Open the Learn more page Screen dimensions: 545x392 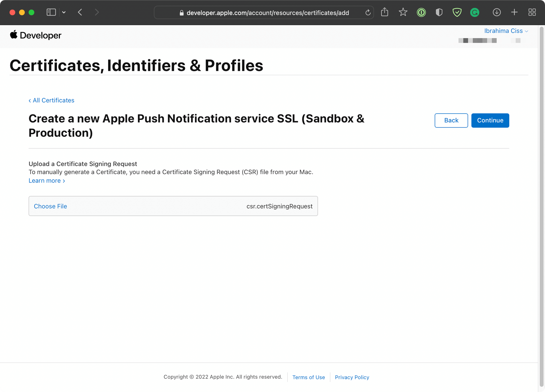pyautogui.click(x=45, y=180)
